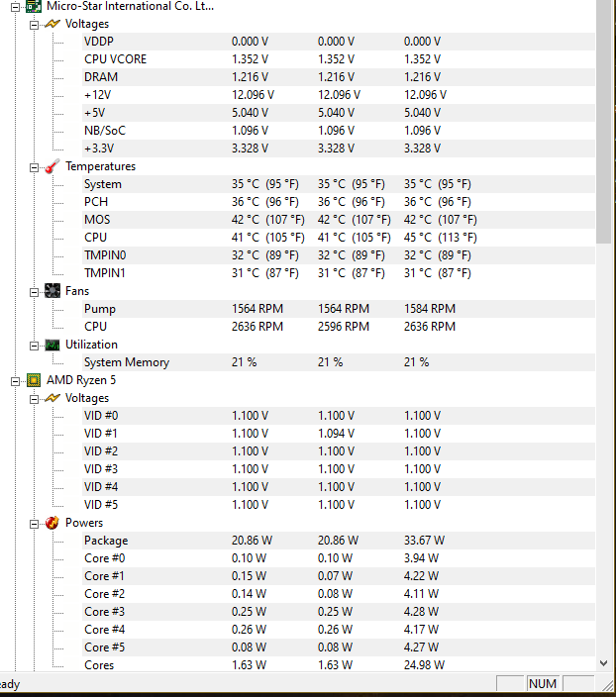The image size is (616, 697).
Task: Select the VDDP voltage row
Action: 339,42
